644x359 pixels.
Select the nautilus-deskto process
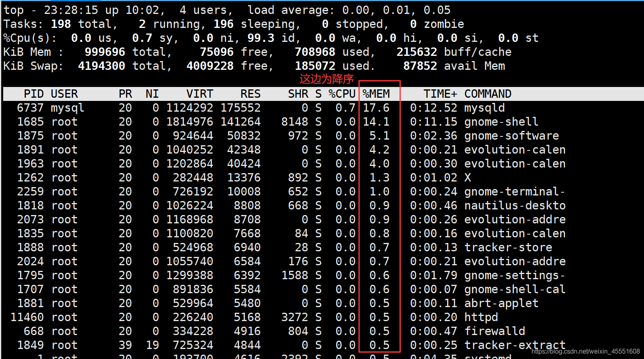coord(515,205)
